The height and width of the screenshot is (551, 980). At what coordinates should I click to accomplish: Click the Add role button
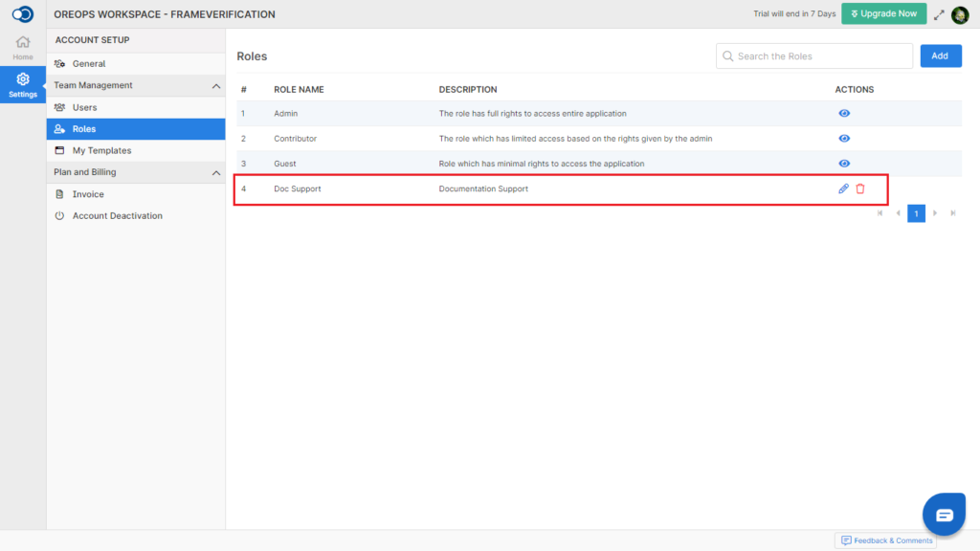940,55
